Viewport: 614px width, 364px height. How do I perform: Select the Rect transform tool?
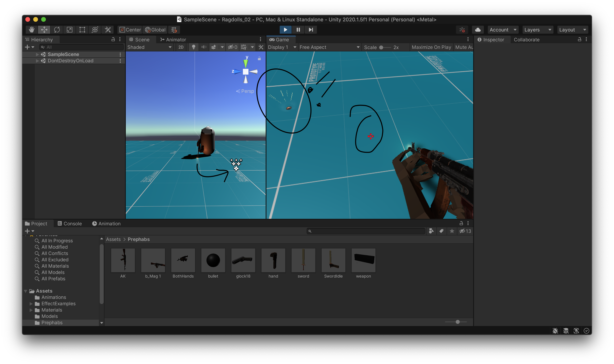coord(82,30)
